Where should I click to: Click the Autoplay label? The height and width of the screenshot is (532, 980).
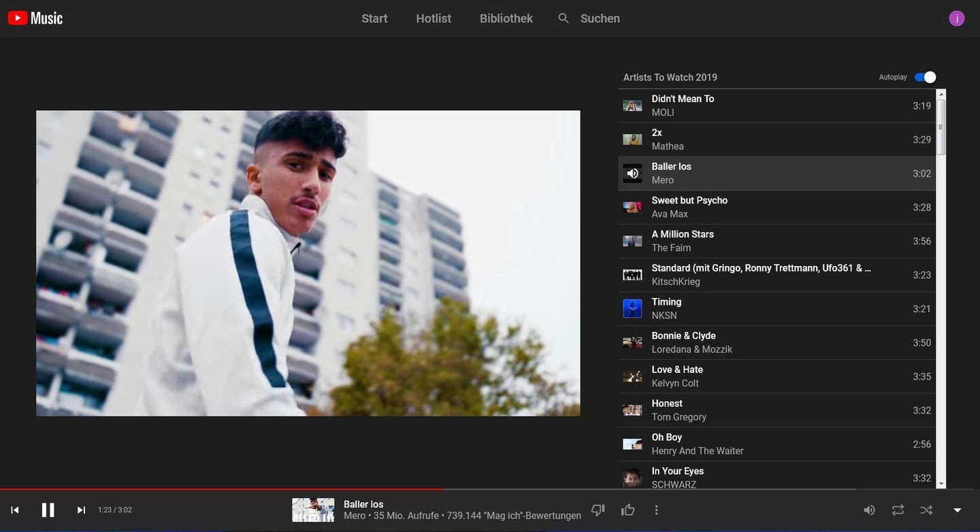point(893,78)
